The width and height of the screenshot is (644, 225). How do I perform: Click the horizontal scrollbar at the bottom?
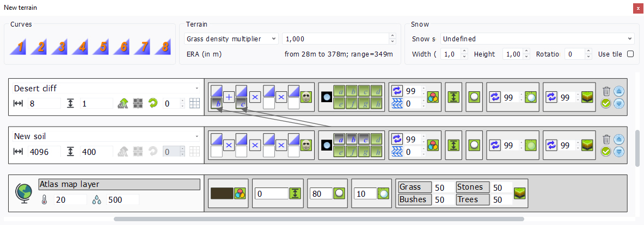[x=318, y=220]
